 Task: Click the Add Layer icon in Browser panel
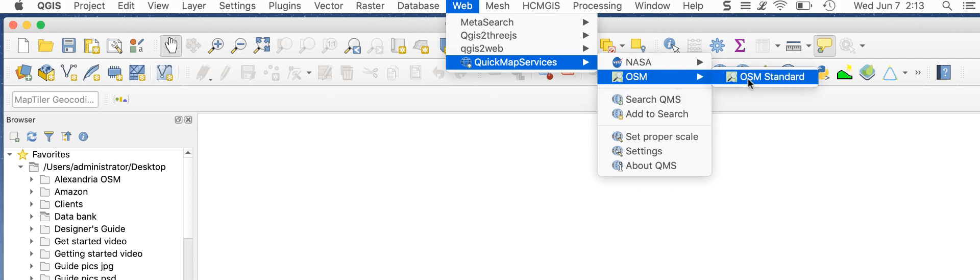pyautogui.click(x=14, y=137)
